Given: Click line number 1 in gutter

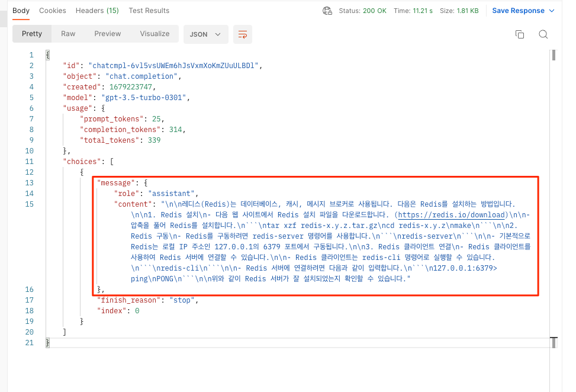Looking at the screenshot, I should [31, 55].
